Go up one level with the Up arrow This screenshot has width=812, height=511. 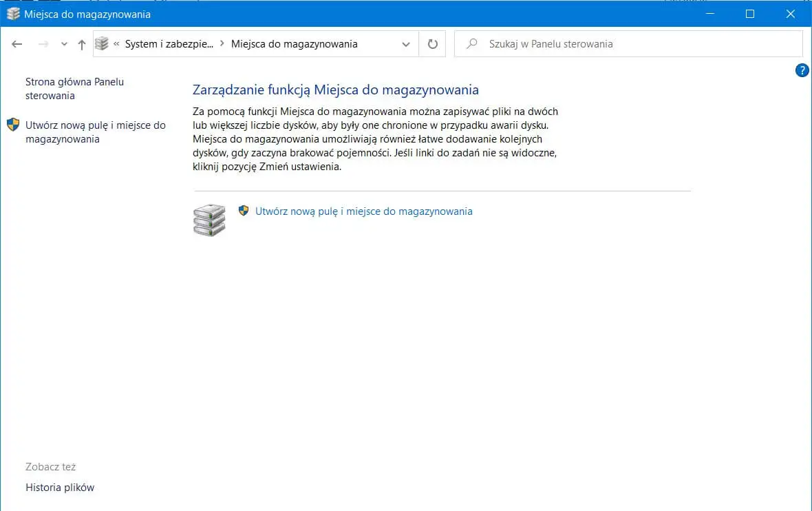pos(82,44)
